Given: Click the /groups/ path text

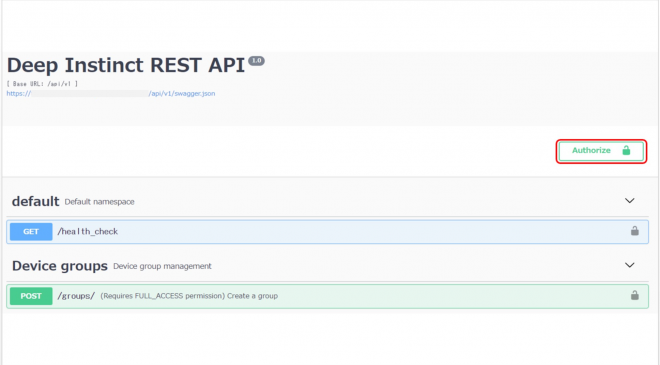Looking at the screenshot, I should tap(76, 296).
